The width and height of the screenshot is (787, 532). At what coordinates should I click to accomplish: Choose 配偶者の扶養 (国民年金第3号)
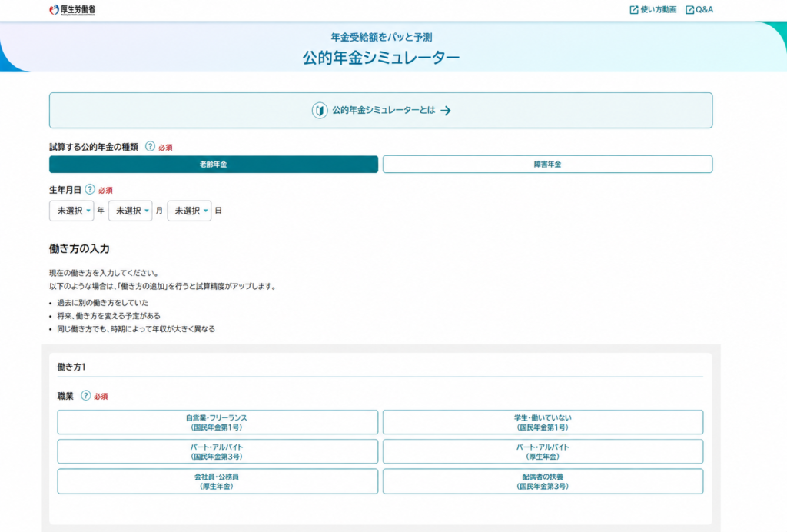543,481
